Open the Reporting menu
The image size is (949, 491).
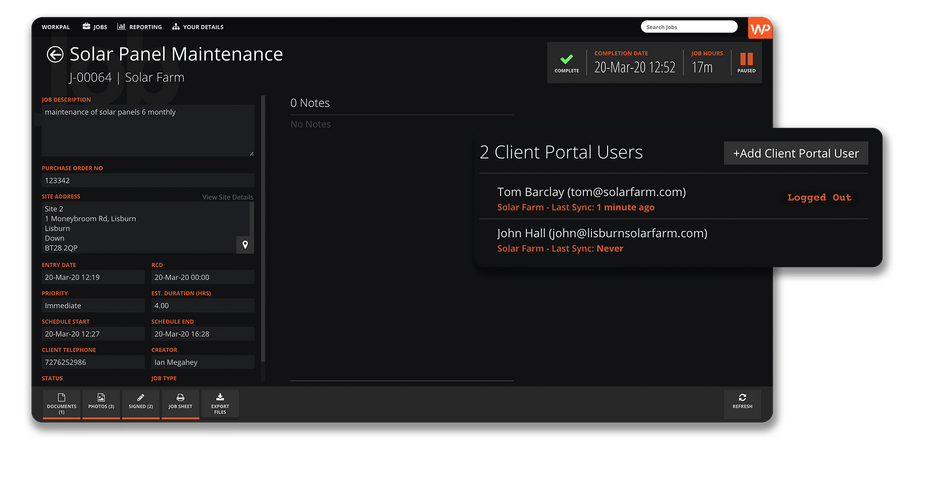139,27
